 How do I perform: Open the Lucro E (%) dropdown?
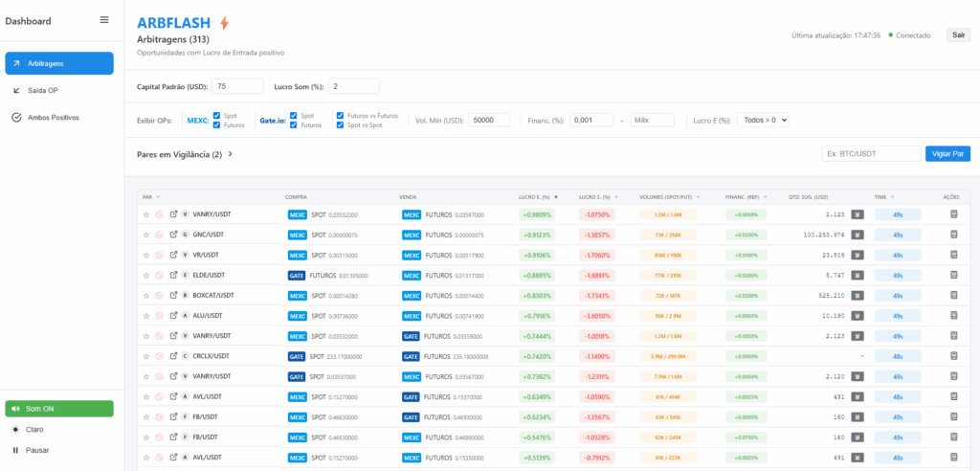[763, 120]
